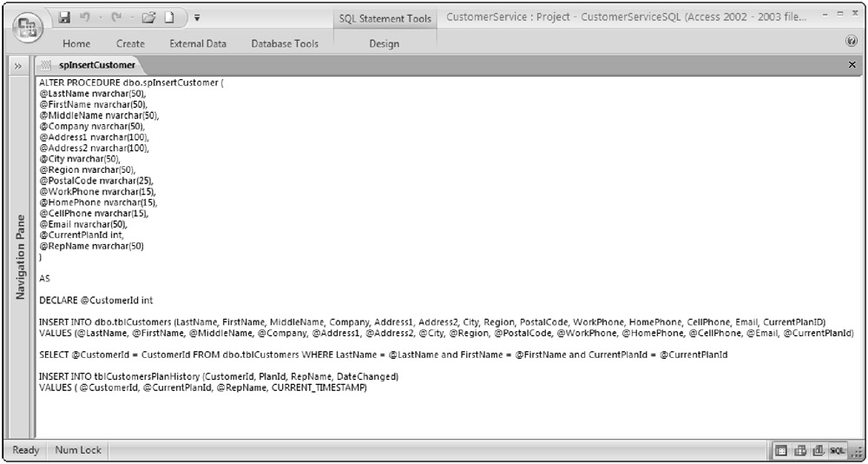Screen dimensions: 868x464
Task: Open the Undo history dropdown arrow
Action: pos(102,17)
